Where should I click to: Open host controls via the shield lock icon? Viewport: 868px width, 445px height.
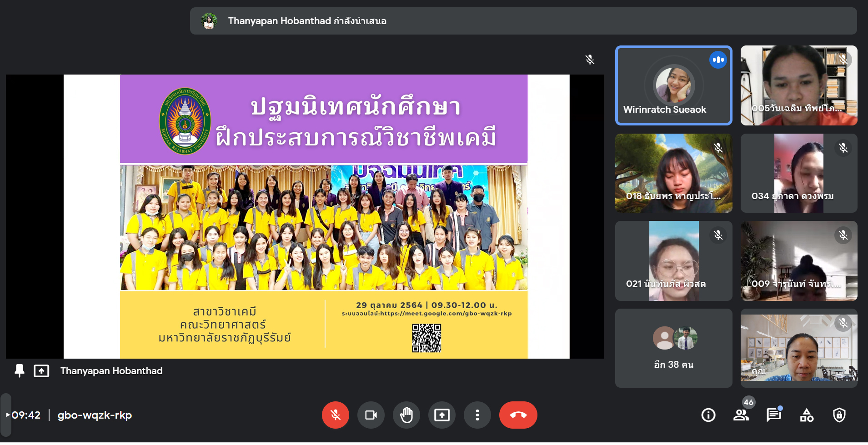tap(839, 415)
